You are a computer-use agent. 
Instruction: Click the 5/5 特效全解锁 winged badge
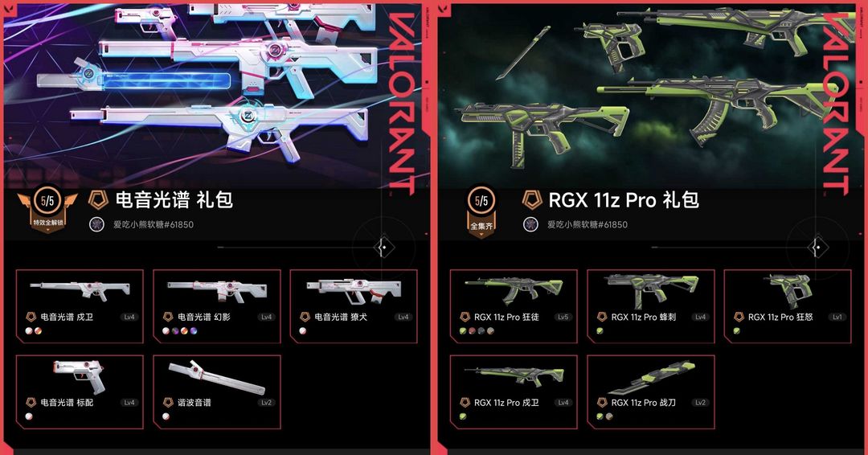[x=47, y=209]
